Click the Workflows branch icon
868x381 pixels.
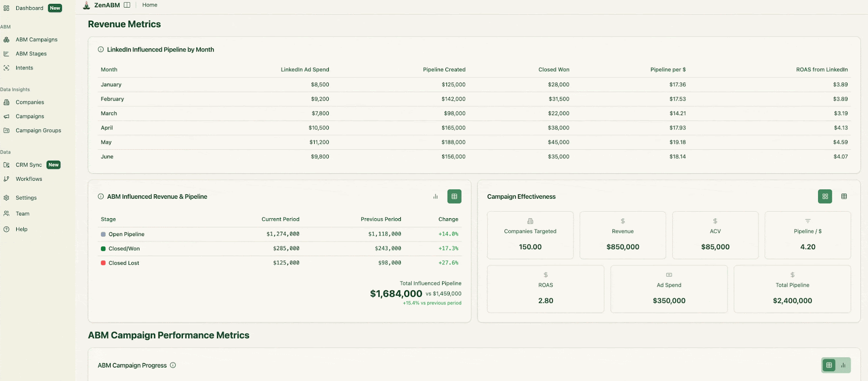click(x=7, y=179)
